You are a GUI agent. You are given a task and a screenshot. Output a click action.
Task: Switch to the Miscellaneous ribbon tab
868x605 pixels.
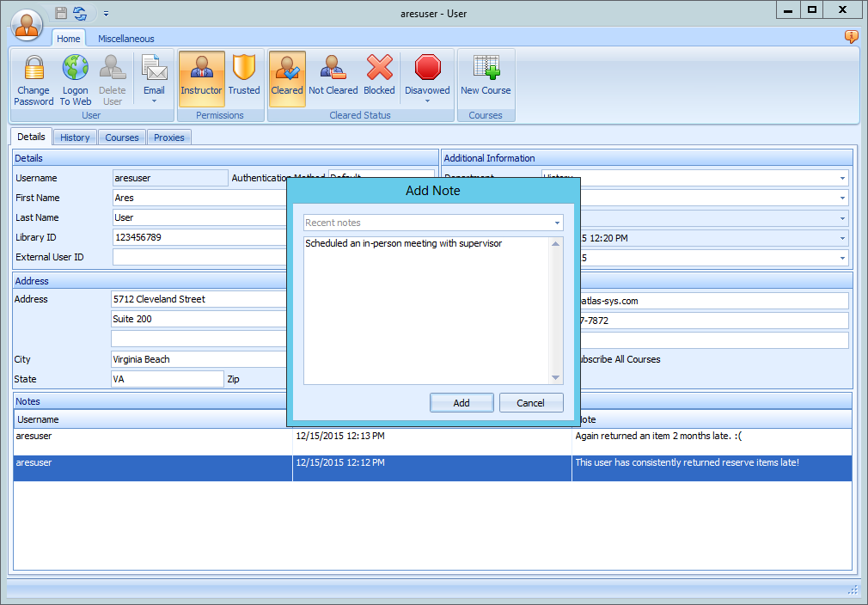pyautogui.click(x=126, y=39)
